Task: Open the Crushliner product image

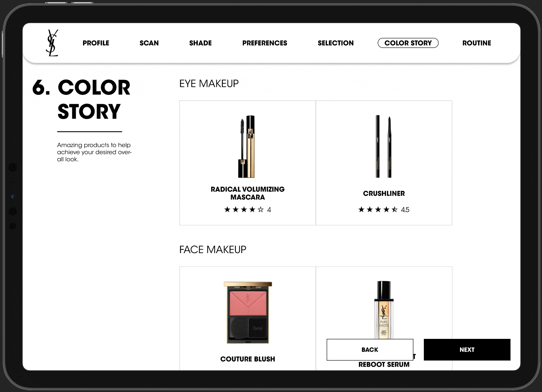Action: [x=384, y=147]
